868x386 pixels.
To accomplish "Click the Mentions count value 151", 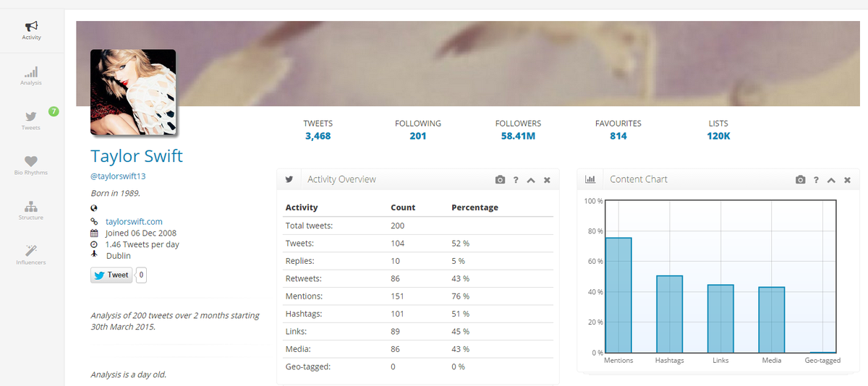I will (397, 296).
